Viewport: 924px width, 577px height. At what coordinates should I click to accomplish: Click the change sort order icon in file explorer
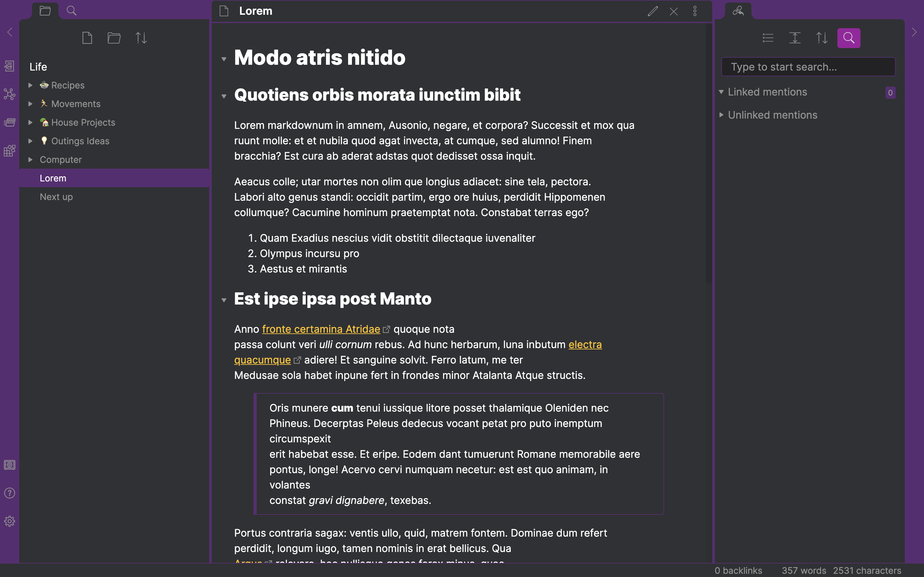click(x=141, y=38)
